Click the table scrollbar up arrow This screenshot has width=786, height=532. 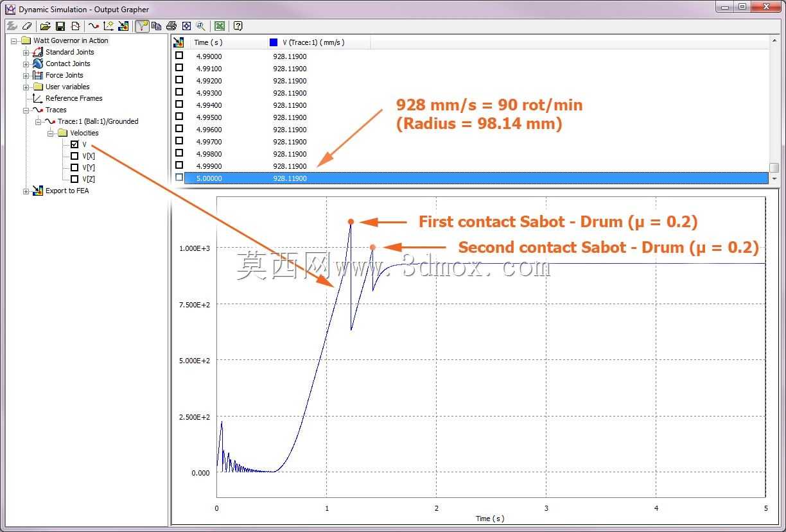(x=774, y=41)
